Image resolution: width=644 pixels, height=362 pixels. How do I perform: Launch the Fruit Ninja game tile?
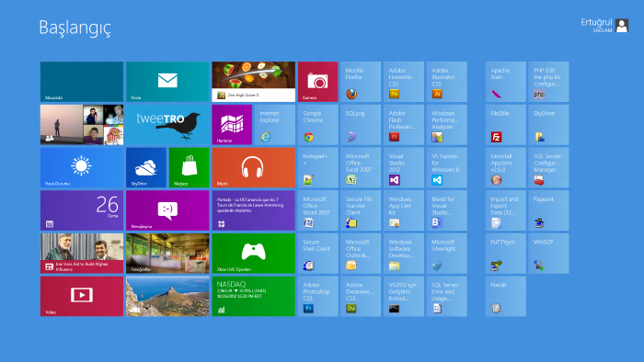click(253, 82)
